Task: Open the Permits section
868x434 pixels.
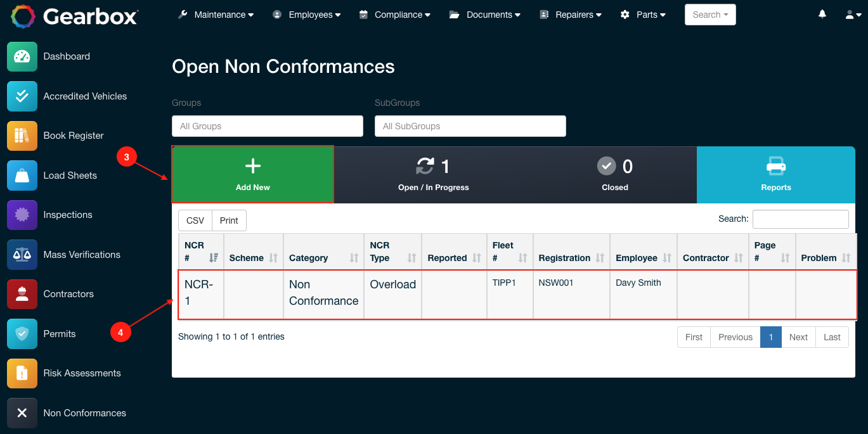Action: (58, 333)
